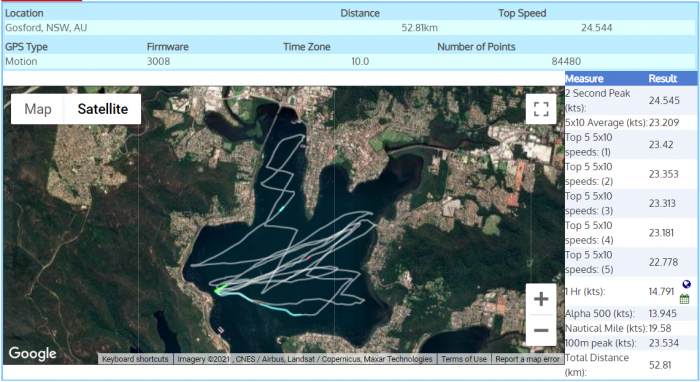Click Report a map error

pos(527,359)
